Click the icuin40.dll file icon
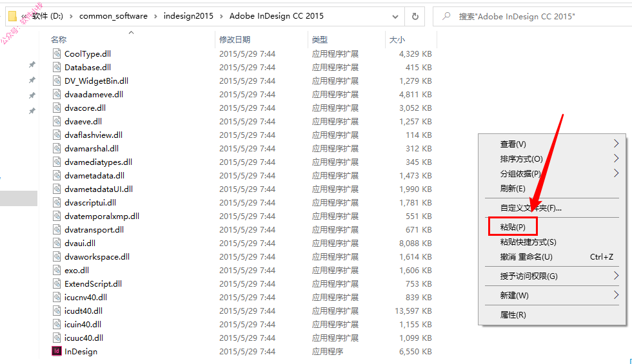Viewport: 632px width, 364px height. click(x=57, y=324)
